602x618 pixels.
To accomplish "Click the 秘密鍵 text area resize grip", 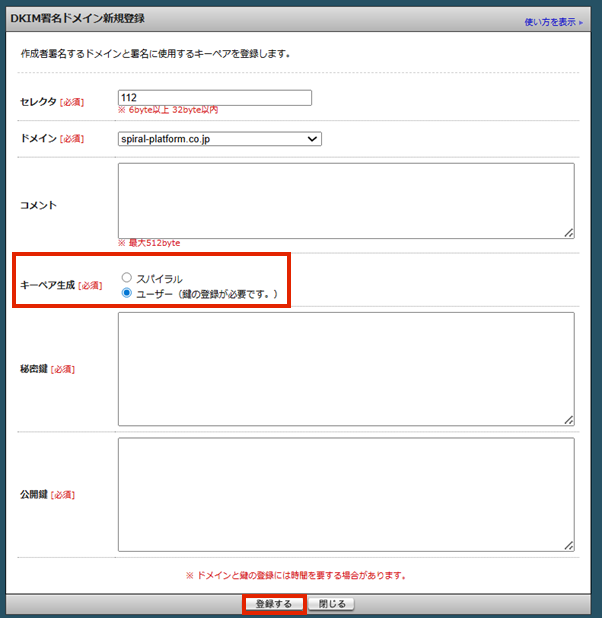I will (x=568, y=420).
